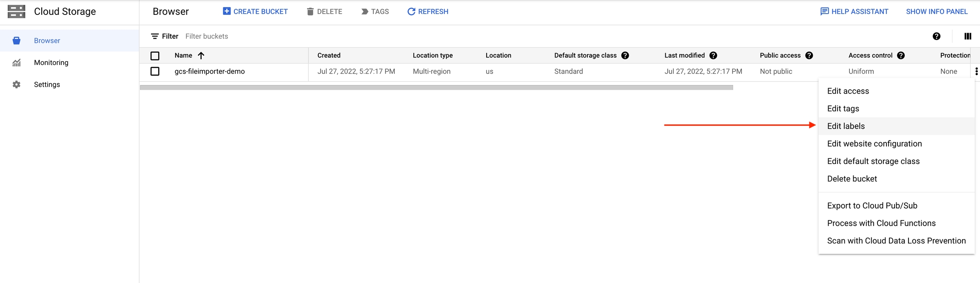Click the DELETE toolbar button
The image size is (980, 283).
tap(325, 11)
